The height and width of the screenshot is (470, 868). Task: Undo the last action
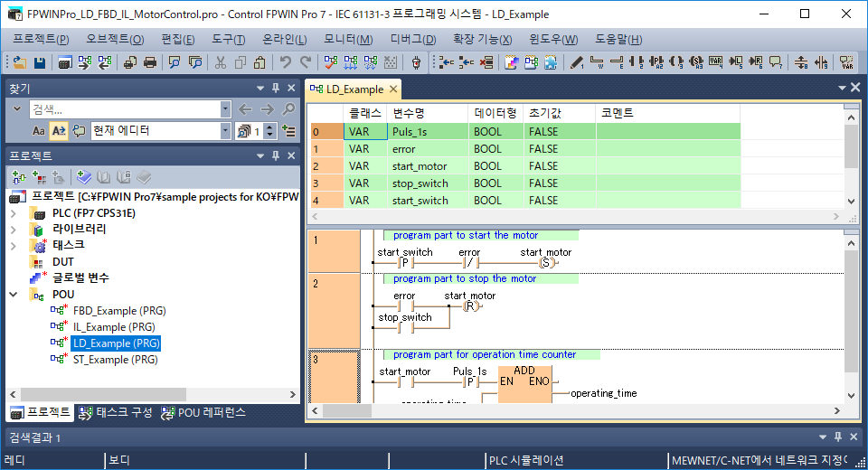pos(286,62)
